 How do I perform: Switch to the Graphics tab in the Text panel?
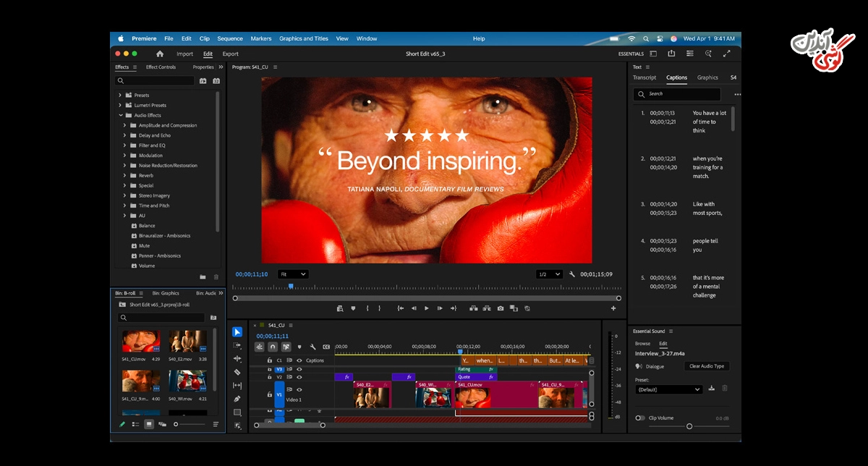coord(707,77)
